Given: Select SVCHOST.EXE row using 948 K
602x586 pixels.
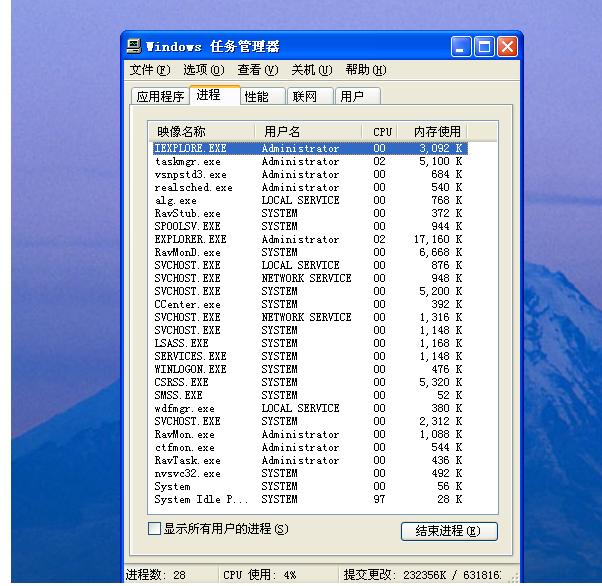Looking at the screenshot, I should click(310, 278).
